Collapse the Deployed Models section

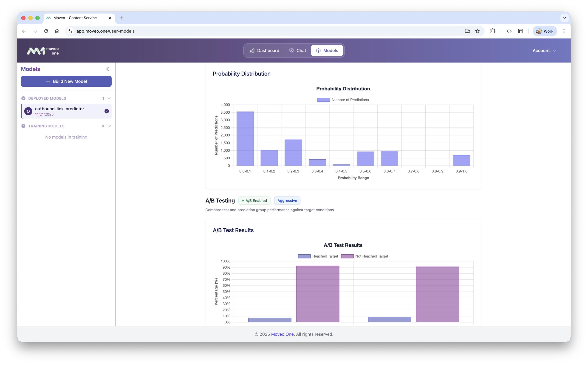click(109, 98)
